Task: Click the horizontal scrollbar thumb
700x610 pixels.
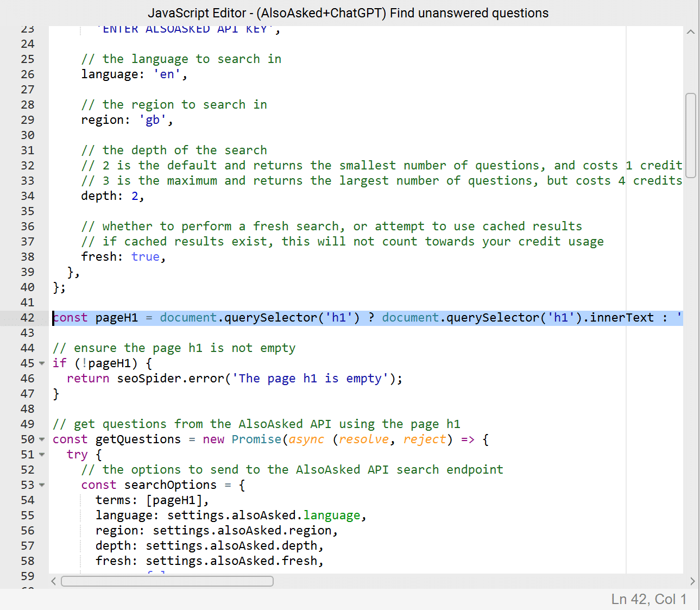Action: coord(167,581)
